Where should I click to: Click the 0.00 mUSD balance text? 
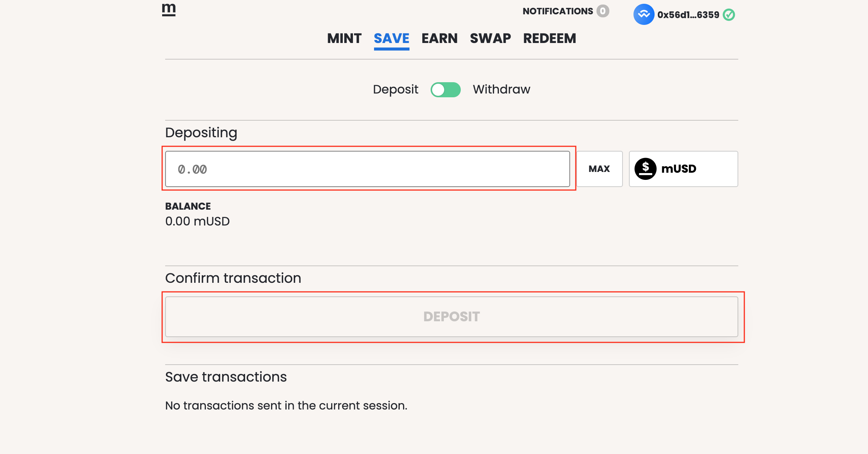click(197, 221)
